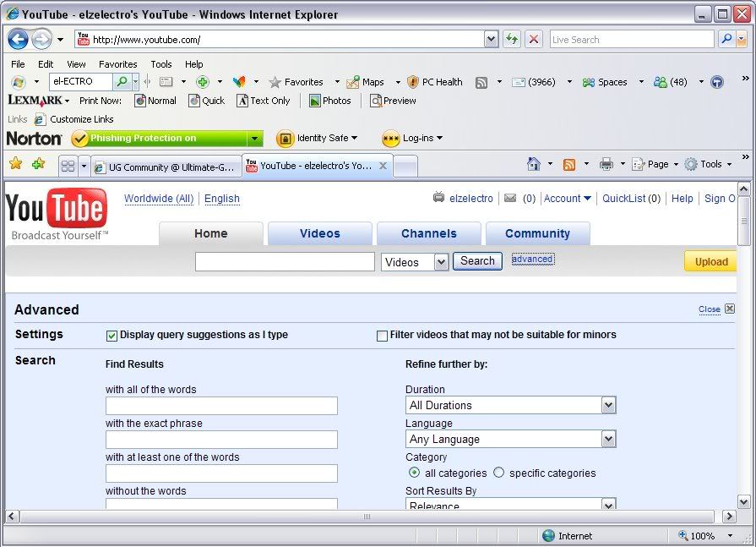Screen dimensions: 756x547
Task: Stop page loading with the red X icon
Action: click(x=534, y=39)
